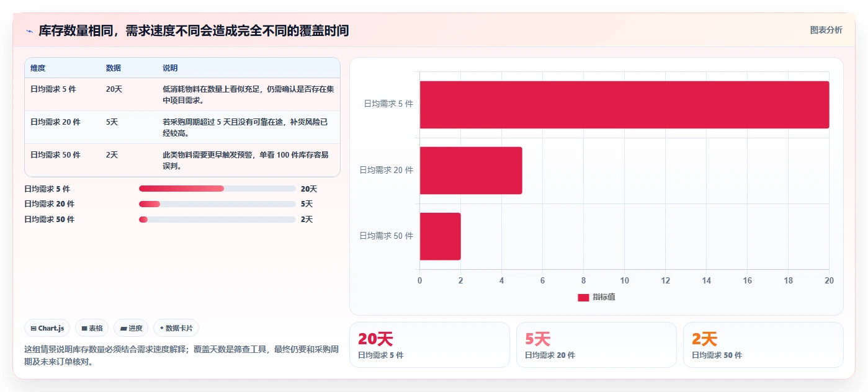Click the description starting 若采购周期超过
868x392 pixels.
(246, 127)
